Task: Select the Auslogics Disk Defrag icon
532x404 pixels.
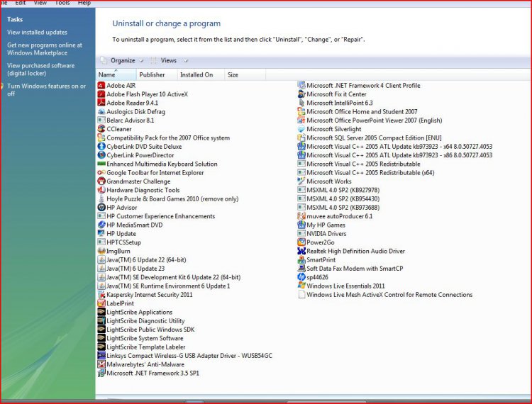Action: pyautogui.click(x=101, y=111)
